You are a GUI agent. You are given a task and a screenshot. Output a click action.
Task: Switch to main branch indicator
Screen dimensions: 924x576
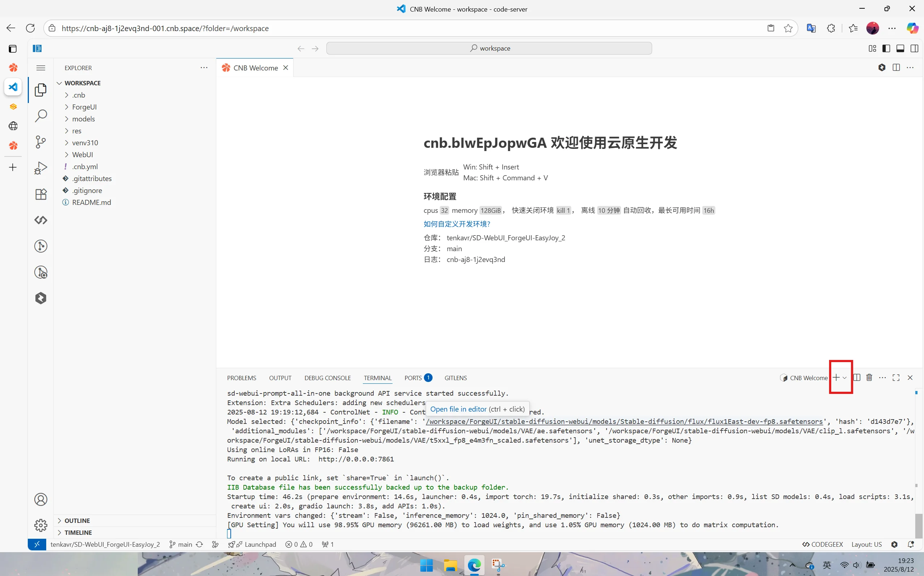pyautogui.click(x=181, y=544)
